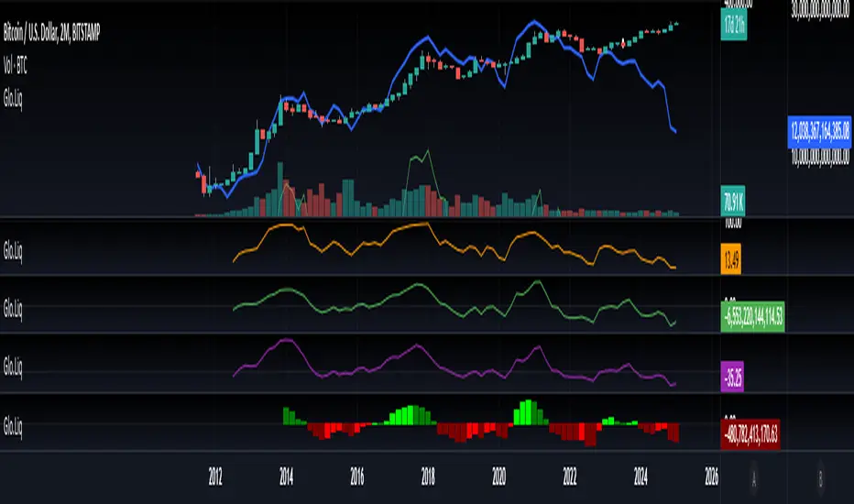Viewport: 854px width, 504px height.
Task: Click the orange '13.49' value label
Action: [x=731, y=260]
